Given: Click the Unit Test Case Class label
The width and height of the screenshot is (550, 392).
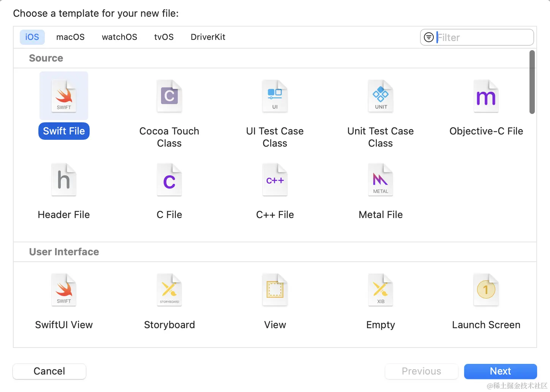Looking at the screenshot, I should pos(381,137).
